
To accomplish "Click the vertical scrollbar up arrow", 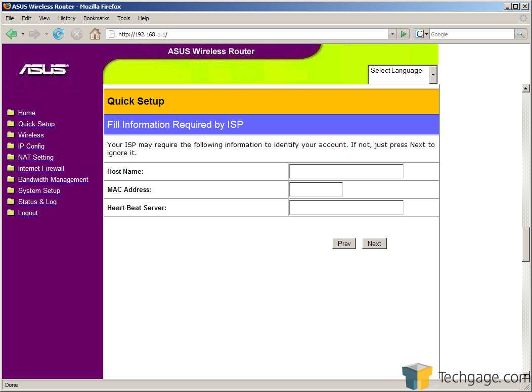I will tap(525, 88).
